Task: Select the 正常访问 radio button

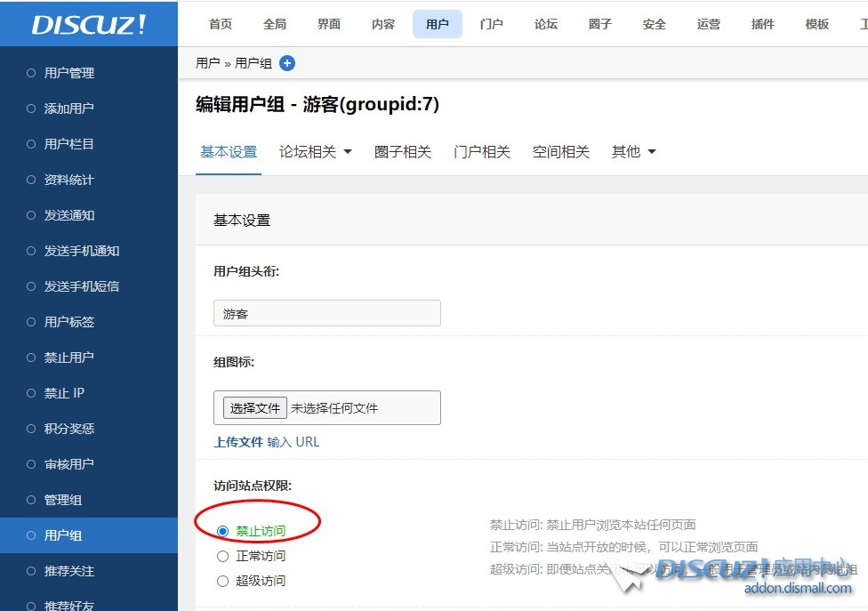Action: click(222, 556)
